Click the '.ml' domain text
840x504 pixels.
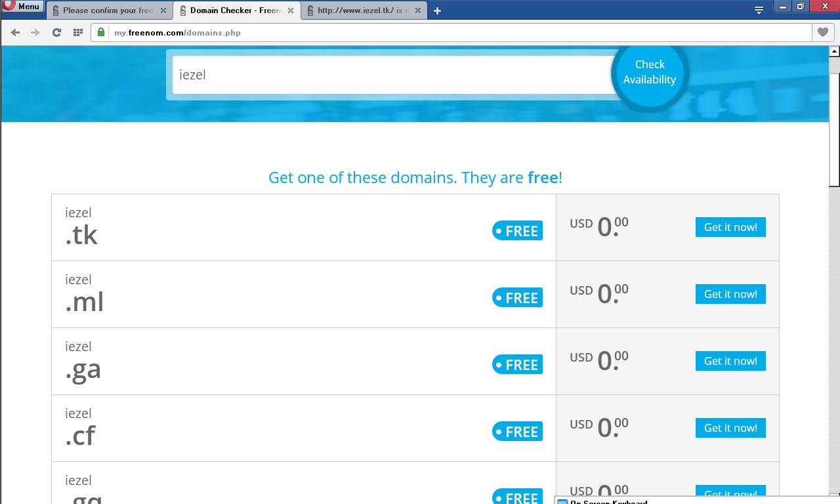85,302
